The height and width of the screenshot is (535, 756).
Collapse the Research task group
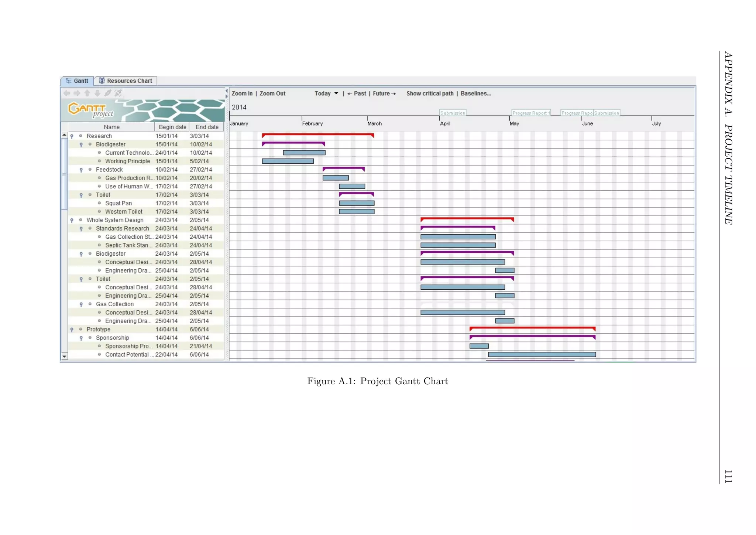[x=72, y=136]
